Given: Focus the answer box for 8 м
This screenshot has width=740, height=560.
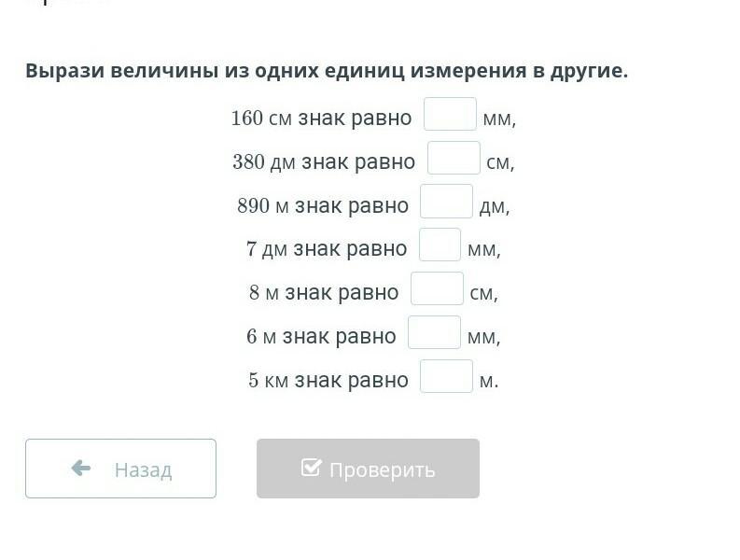Looking at the screenshot, I should click(437, 289).
